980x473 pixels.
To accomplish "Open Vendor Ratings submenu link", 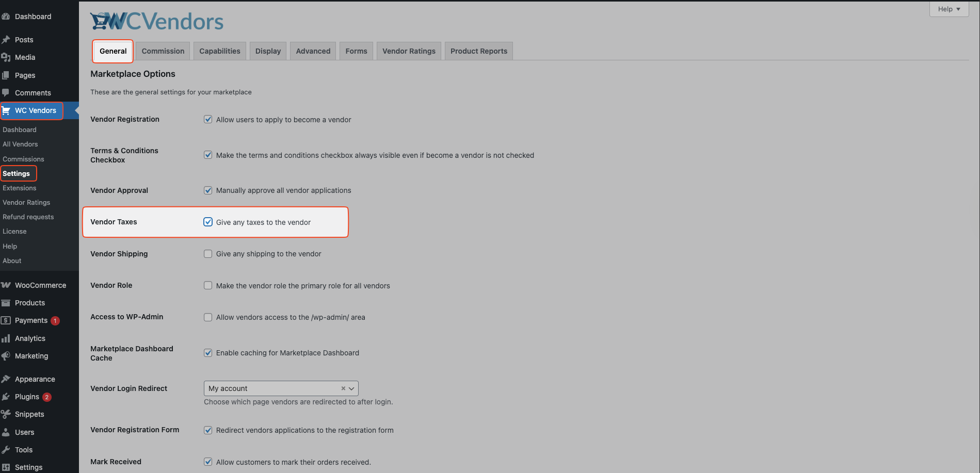I will 26,202.
